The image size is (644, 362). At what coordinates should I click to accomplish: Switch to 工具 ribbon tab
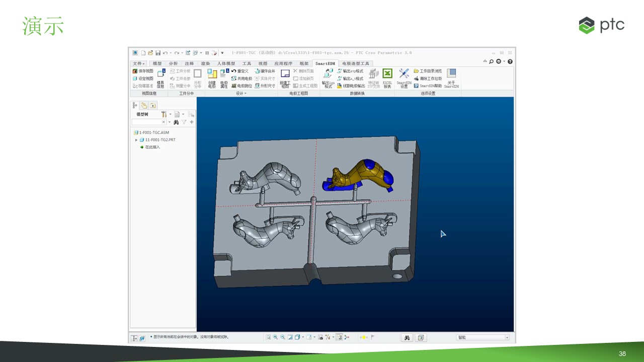tap(247, 64)
